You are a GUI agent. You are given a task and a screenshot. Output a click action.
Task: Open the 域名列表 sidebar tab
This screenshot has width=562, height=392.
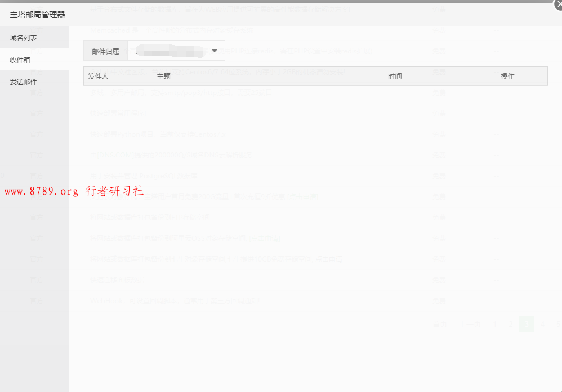(x=34, y=38)
